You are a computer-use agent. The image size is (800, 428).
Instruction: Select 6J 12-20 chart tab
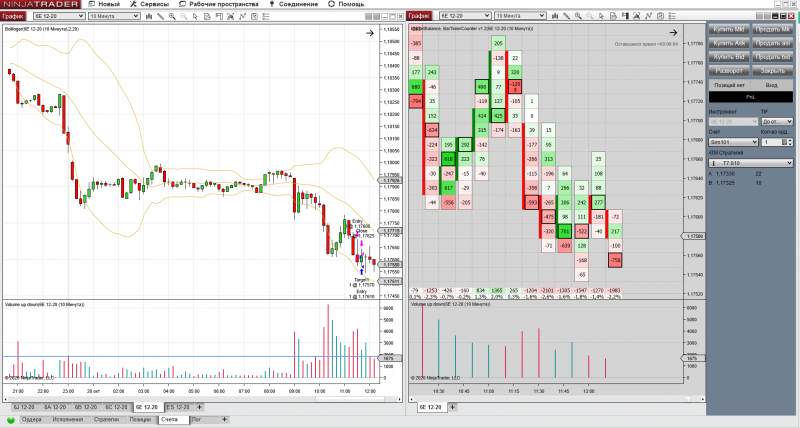[x=24, y=407]
